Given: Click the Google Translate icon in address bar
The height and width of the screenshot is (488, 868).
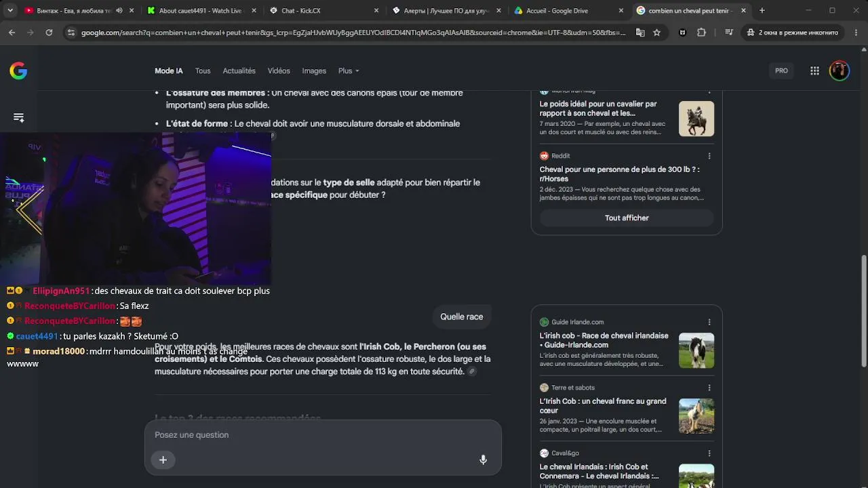Looking at the screenshot, I should (x=640, y=33).
